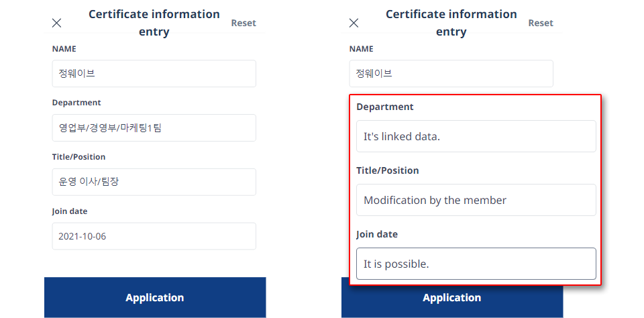Click Reset in the right form header

point(541,23)
